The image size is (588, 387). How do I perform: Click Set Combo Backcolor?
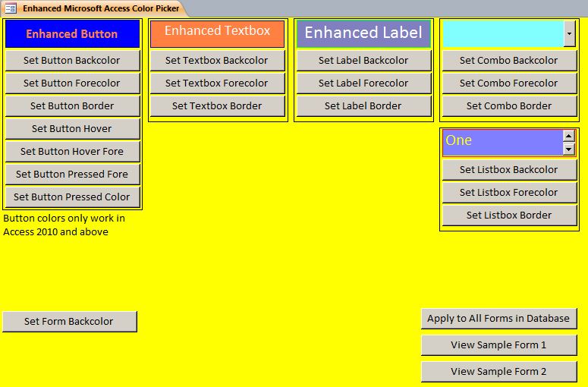point(509,61)
